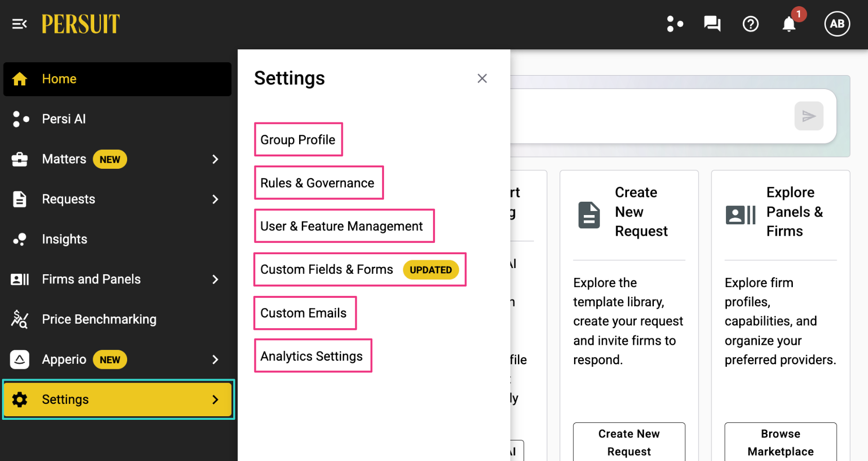This screenshot has height=461, width=868.
Task: Click the Insights dots icon
Action: [20, 239]
